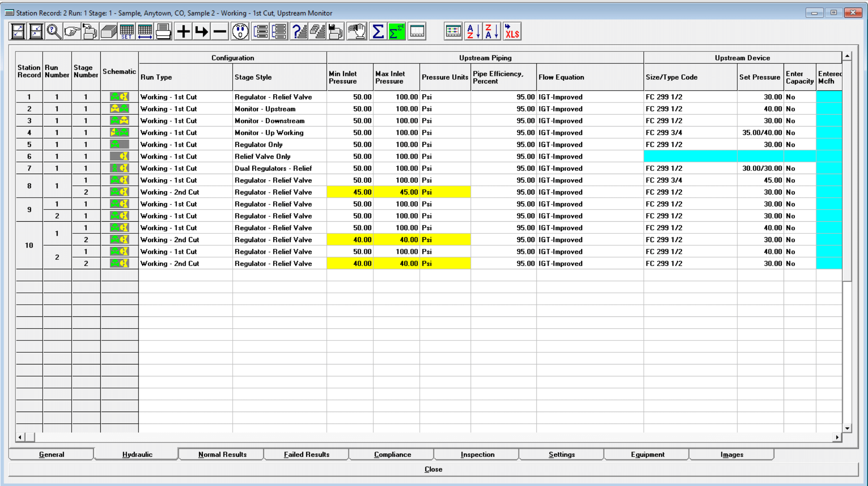
Task: Click the expand window arrows icon
Action: (x=18, y=32)
